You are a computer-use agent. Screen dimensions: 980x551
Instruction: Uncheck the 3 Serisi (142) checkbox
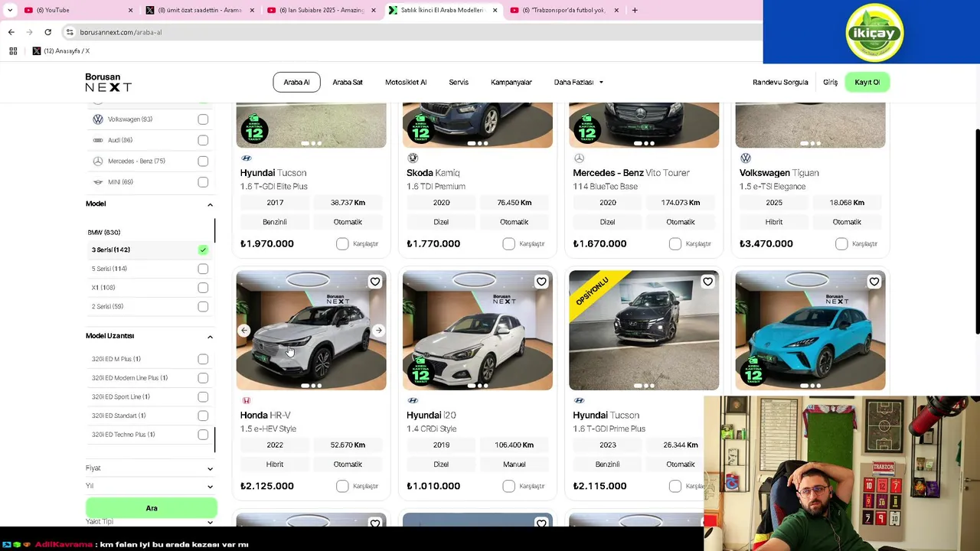(x=203, y=250)
